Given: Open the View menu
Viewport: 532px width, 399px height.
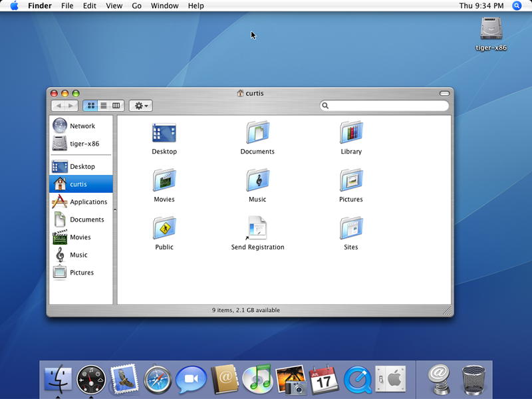Looking at the screenshot, I should coord(114,6).
